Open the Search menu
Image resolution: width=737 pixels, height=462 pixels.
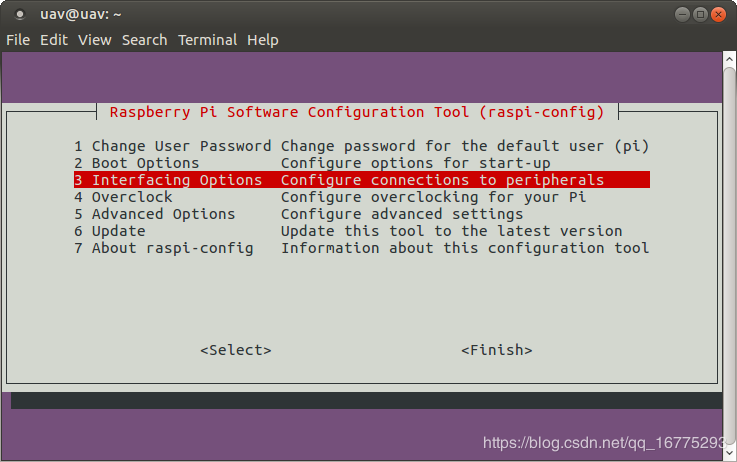pyautogui.click(x=144, y=40)
